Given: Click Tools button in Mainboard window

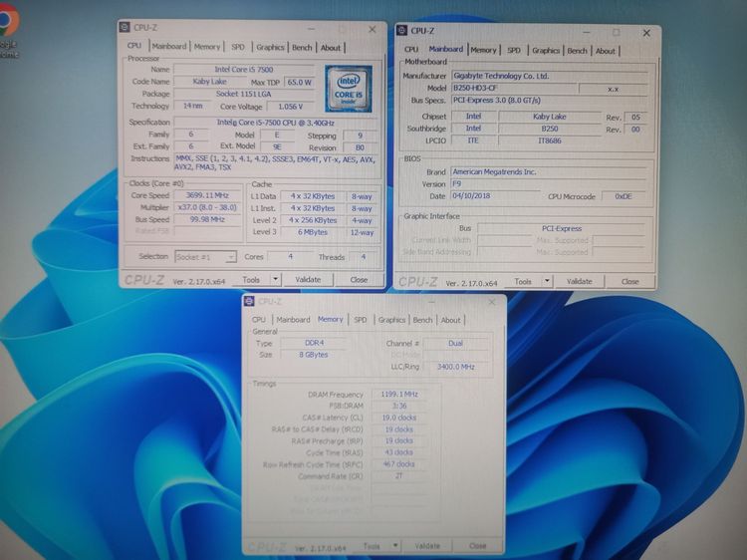Looking at the screenshot, I should (x=523, y=282).
